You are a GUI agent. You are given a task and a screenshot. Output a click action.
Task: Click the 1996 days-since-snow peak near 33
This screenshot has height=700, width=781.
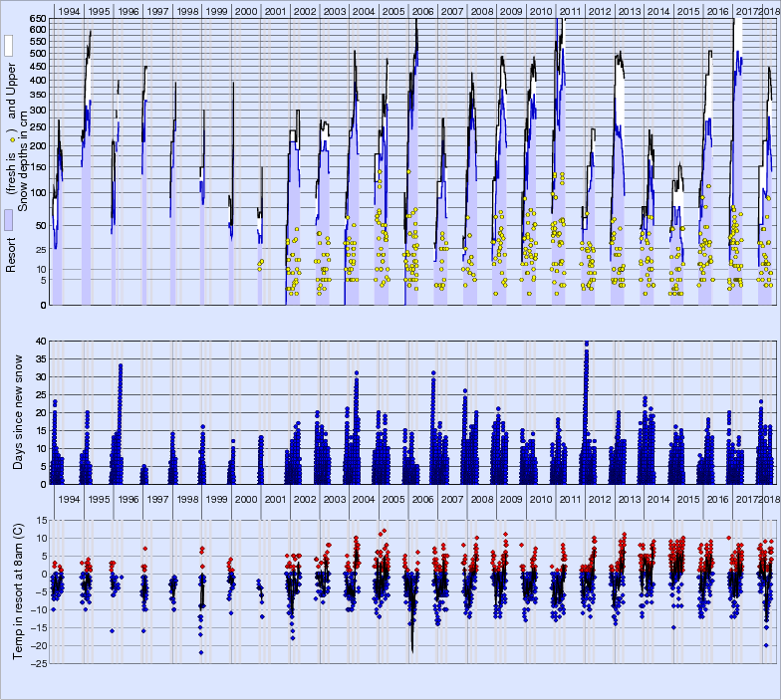click(121, 365)
